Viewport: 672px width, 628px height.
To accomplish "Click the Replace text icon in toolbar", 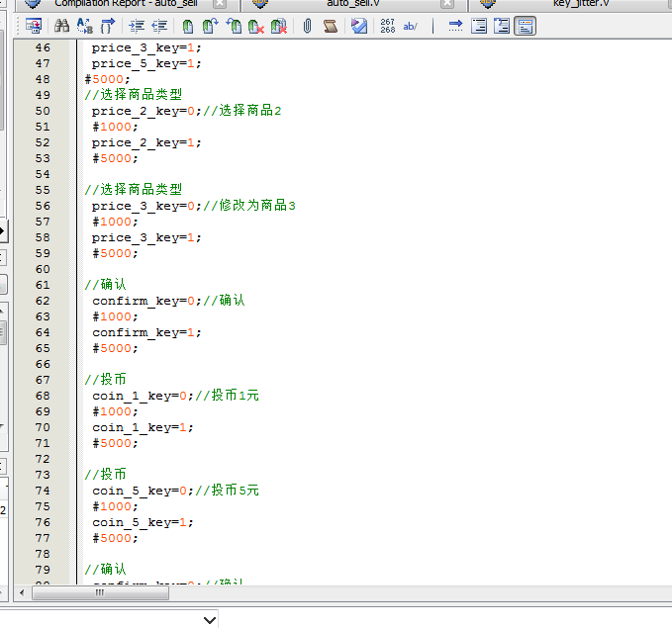I will (84, 26).
